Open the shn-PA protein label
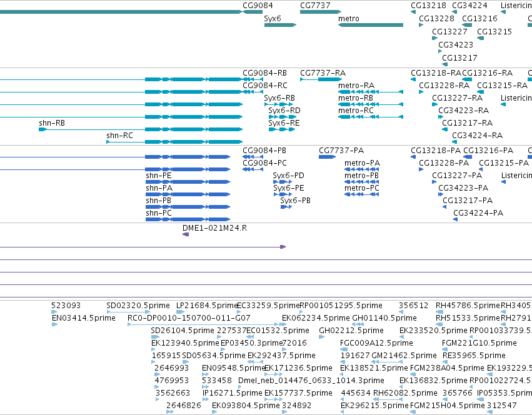 pyautogui.click(x=159, y=188)
